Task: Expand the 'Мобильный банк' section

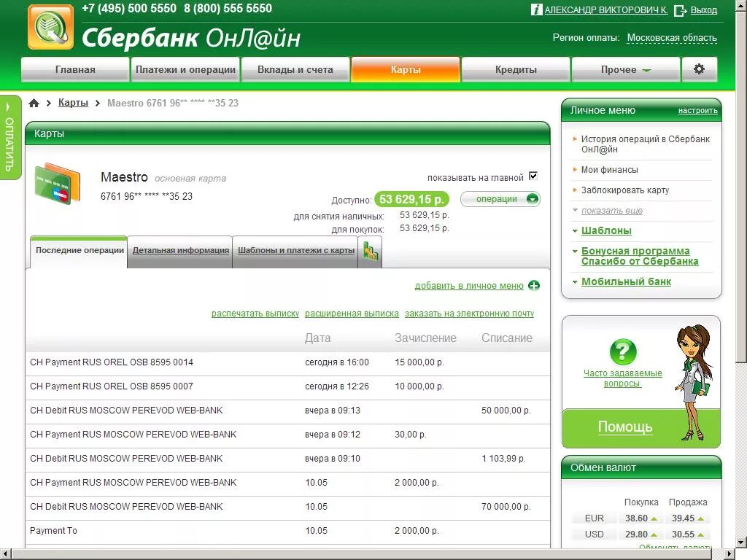Action: [x=625, y=282]
